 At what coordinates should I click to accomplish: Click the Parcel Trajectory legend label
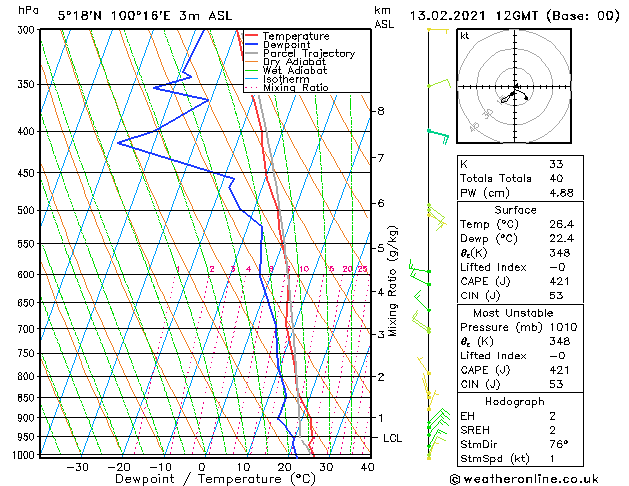click(309, 53)
